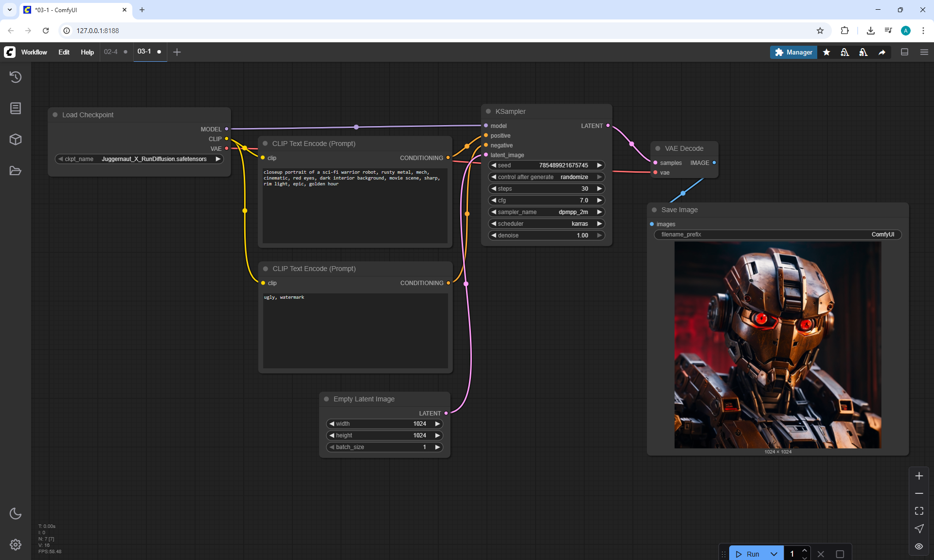Image resolution: width=934 pixels, height=560 pixels.
Task: Open settings gear icon in sidebar
Action: (16, 544)
